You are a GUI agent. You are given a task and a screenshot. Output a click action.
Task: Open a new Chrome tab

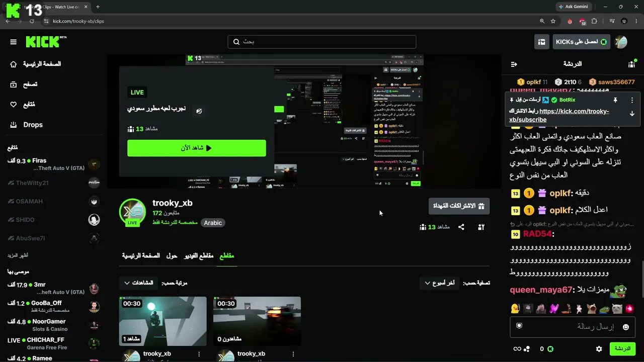click(x=98, y=7)
